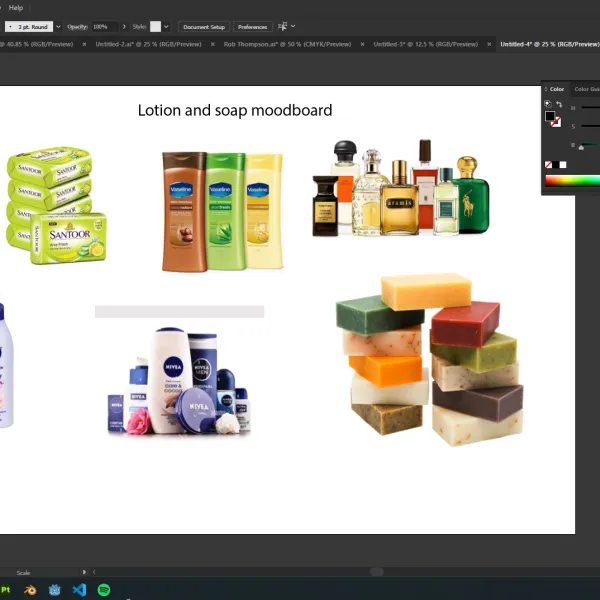Switch to the Rob Thompson.ai document tab

pyautogui.click(x=287, y=44)
